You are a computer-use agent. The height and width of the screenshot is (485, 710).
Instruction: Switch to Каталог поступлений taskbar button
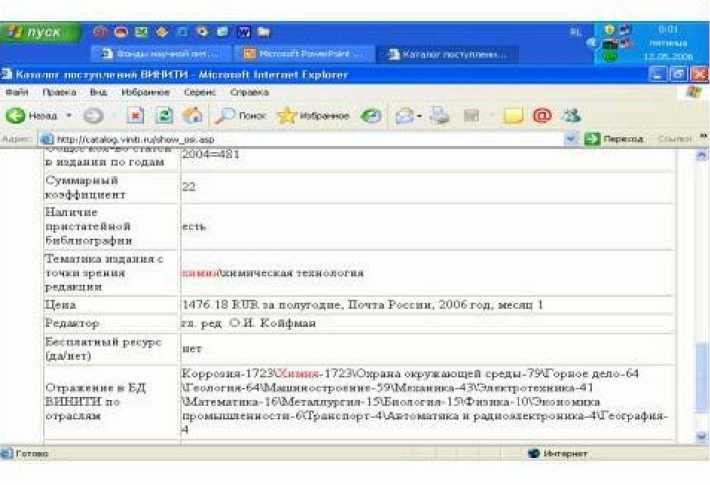[x=447, y=54]
